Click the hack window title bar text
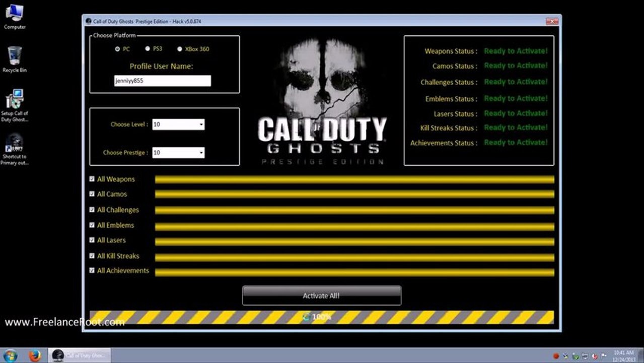 (148, 22)
